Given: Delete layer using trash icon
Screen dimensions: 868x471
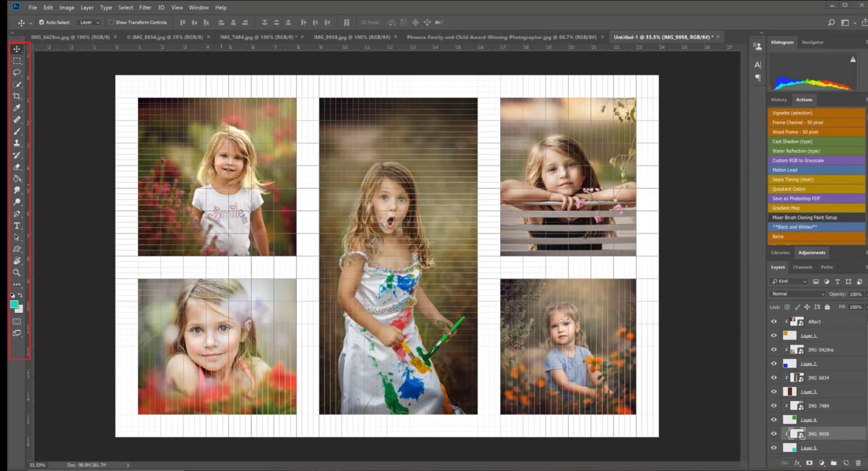Looking at the screenshot, I should [x=859, y=463].
